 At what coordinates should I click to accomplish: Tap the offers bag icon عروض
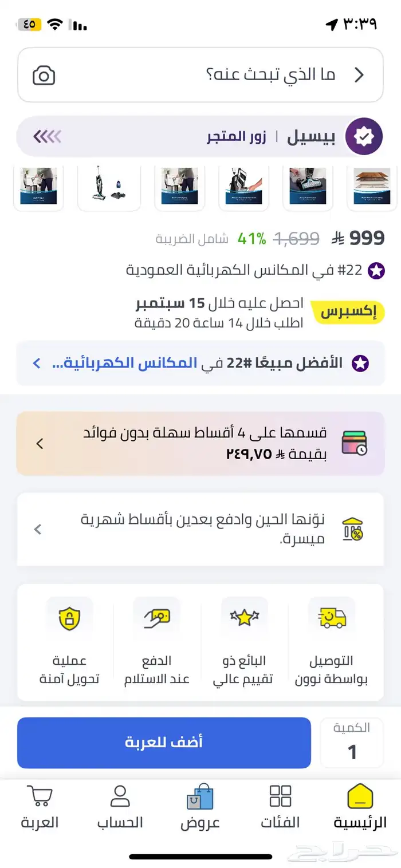[x=200, y=796]
